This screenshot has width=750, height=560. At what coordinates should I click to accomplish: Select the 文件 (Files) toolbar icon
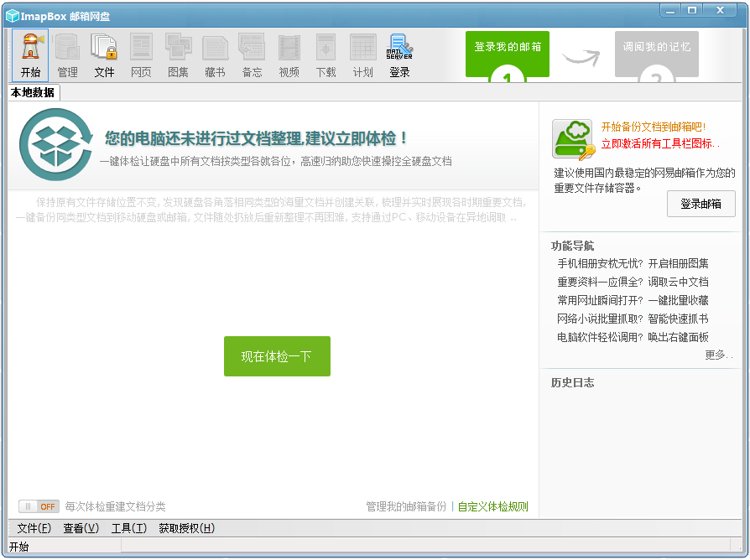coord(104,55)
